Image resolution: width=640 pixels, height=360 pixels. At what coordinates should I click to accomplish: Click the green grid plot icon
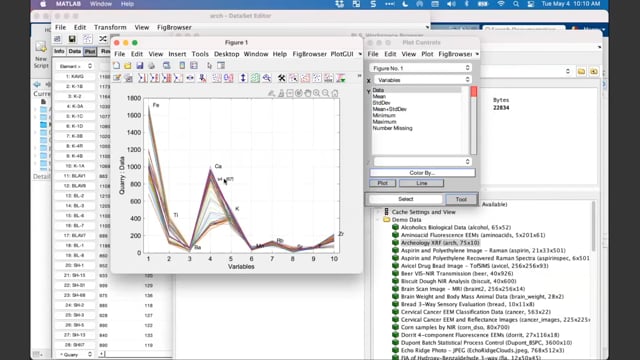255,78
